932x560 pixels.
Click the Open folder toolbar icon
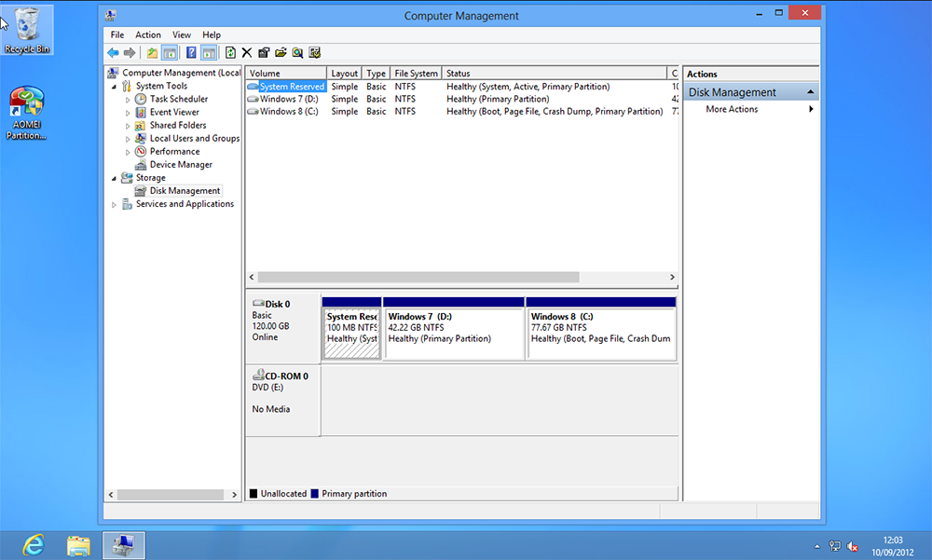pyautogui.click(x=281, y=53)
